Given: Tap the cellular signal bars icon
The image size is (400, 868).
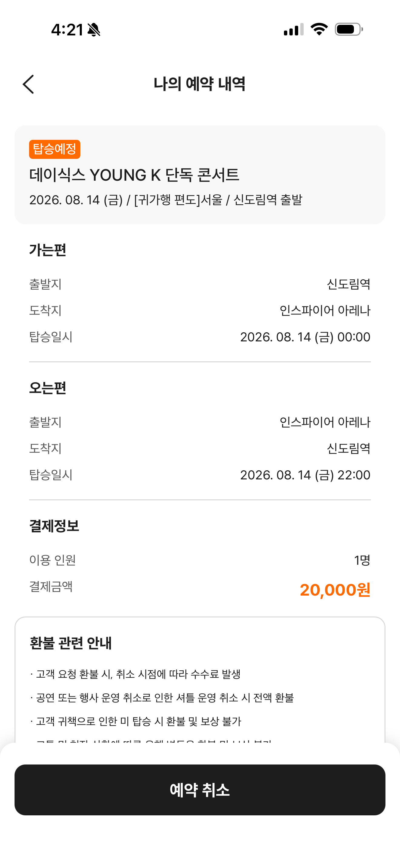Looking at the screenshot, I should (293, 29).
